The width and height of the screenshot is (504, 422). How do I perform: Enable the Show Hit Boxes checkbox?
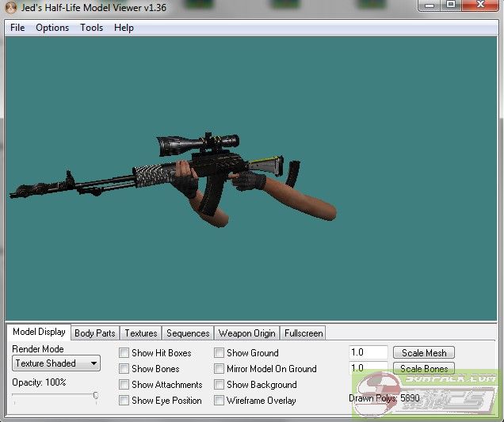coord(124,353)
